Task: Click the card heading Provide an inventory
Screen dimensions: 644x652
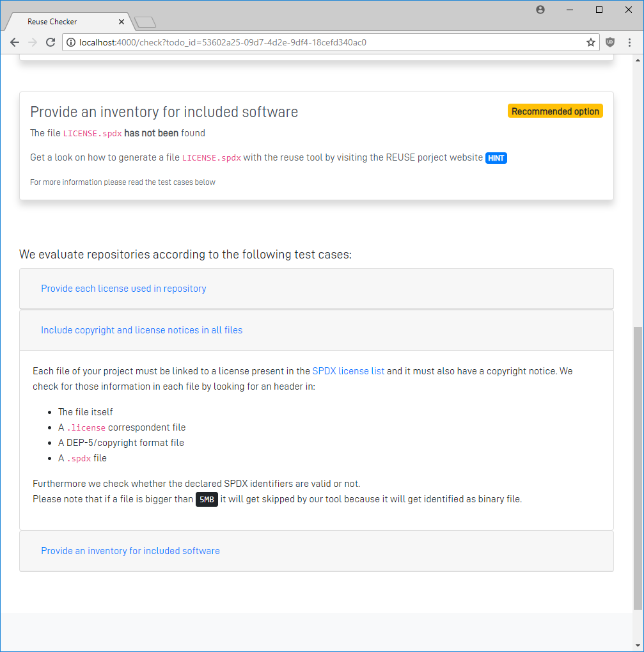Action: [x=164, y=112]
